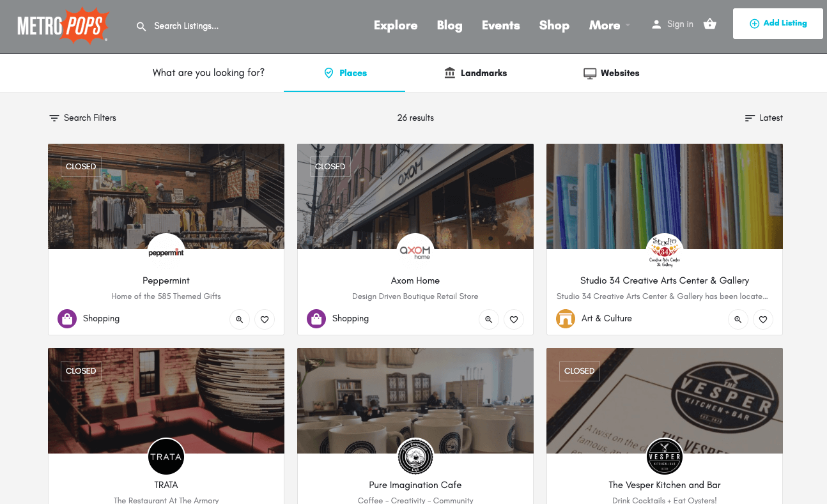Click the user profile icon
The height and width of the screenshot is (504, 827).
coord(656,24)
